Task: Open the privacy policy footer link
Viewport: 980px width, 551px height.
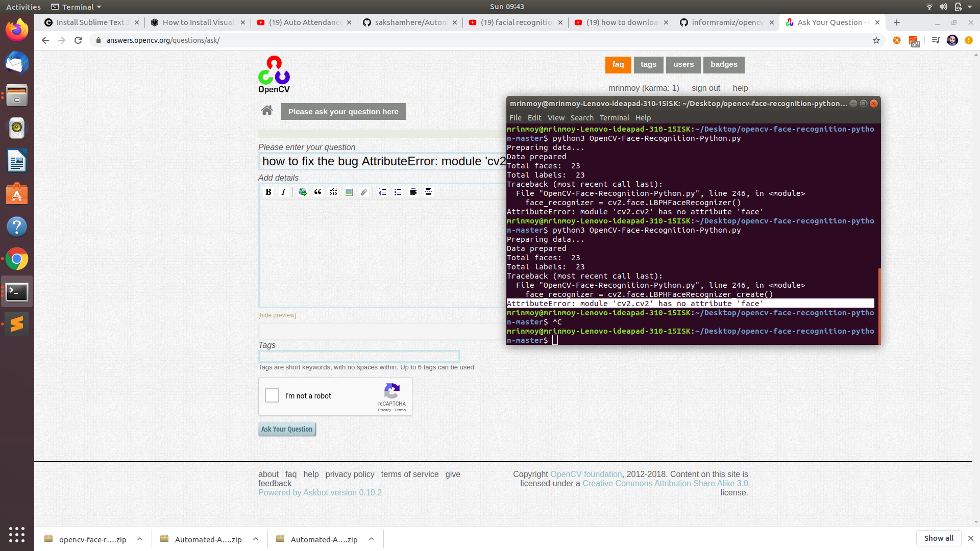Action: tap(350, 474)
